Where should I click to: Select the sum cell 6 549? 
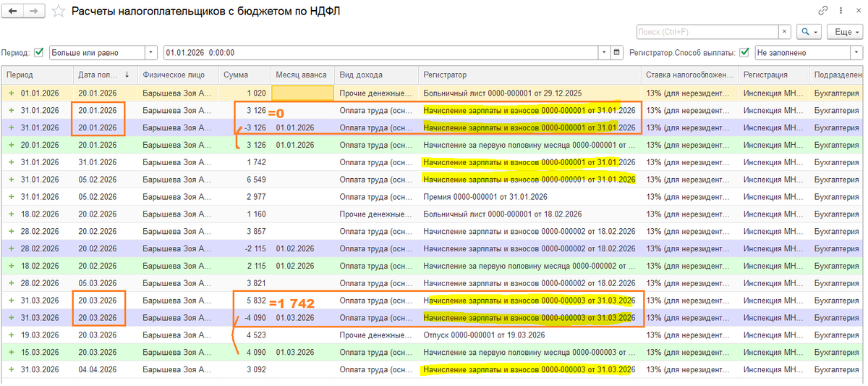click(244, 180)
